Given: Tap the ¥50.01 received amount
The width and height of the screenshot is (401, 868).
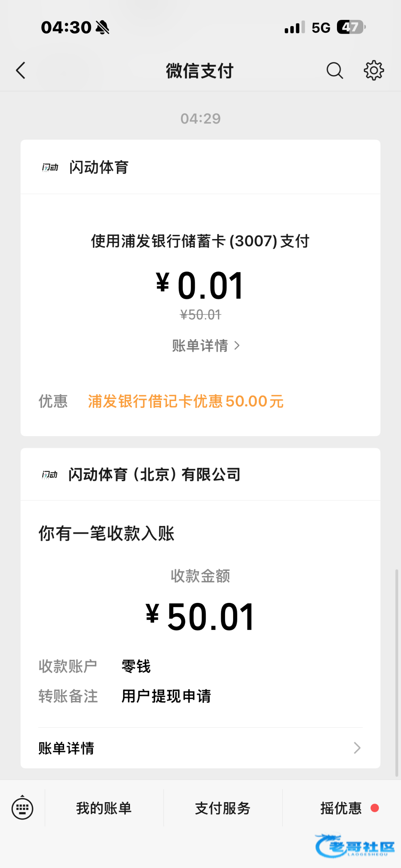Looking at the screenshot, I should pyautogui.click(x=200, y=617).
